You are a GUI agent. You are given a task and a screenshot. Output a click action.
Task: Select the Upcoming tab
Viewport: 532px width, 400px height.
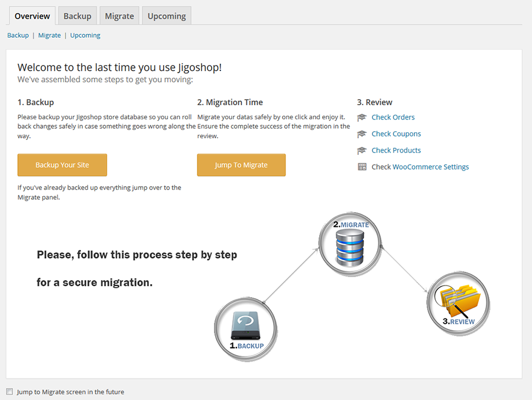coord(167,16)
